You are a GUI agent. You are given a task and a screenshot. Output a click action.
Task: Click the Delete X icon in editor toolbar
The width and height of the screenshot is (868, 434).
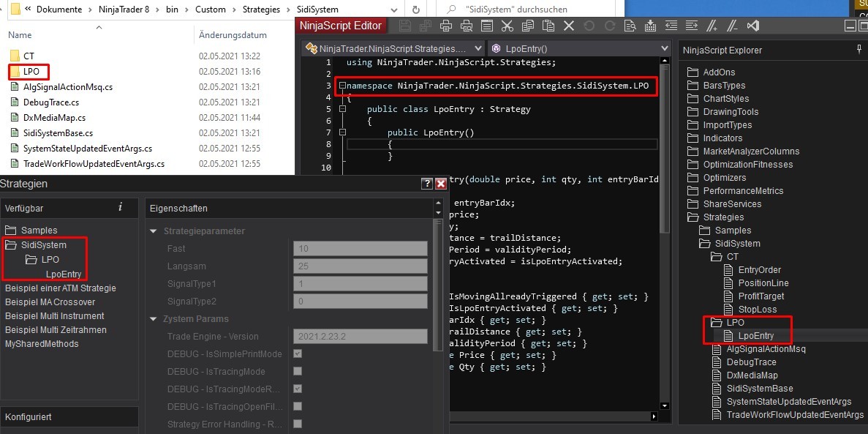568,26
